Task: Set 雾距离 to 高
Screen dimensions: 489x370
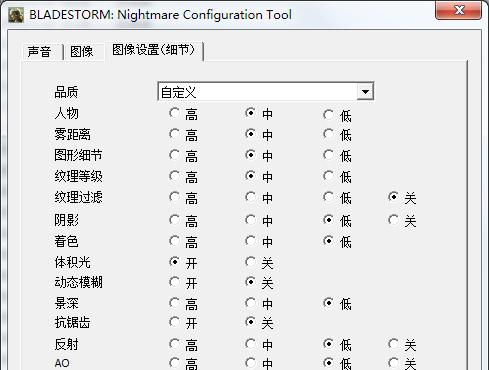Action: pyautogui.click(x=174, y=134)
